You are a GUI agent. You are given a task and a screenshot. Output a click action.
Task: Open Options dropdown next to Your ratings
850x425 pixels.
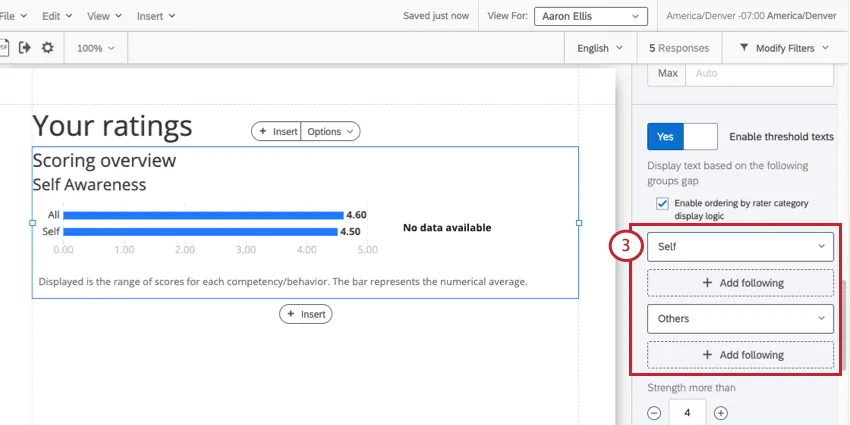(330, 131)
